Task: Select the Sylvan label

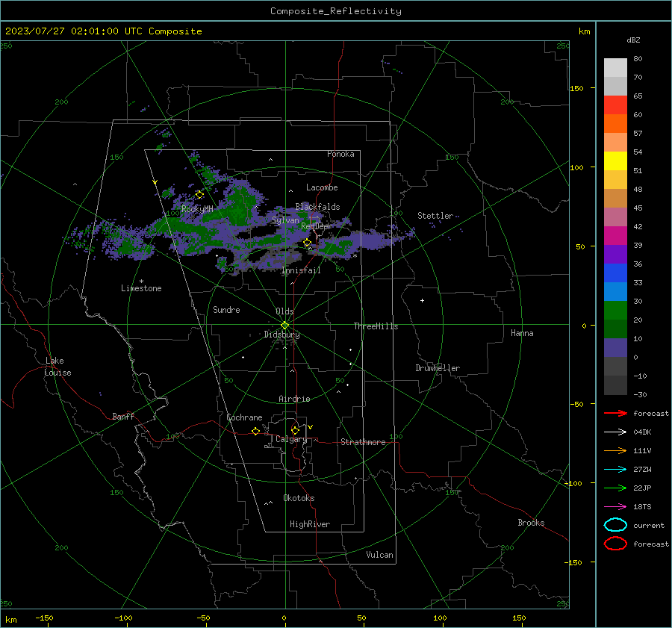Action: (x=285, y=220)
